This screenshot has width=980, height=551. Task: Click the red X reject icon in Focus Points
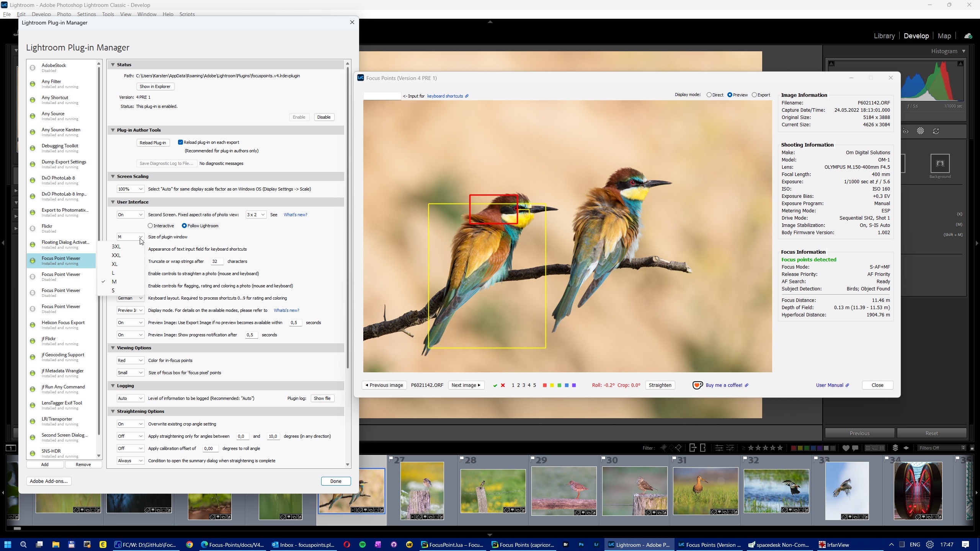point(503,385)
